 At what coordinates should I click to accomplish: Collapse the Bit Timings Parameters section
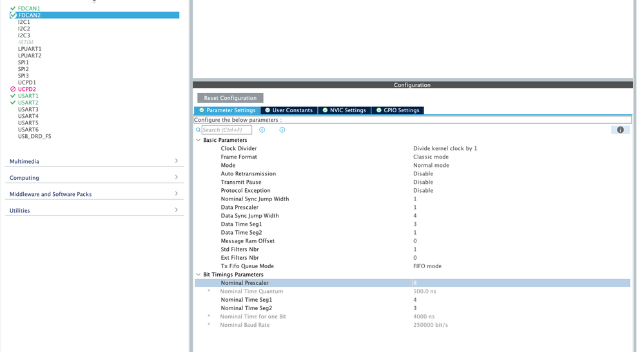click(199, 275)
